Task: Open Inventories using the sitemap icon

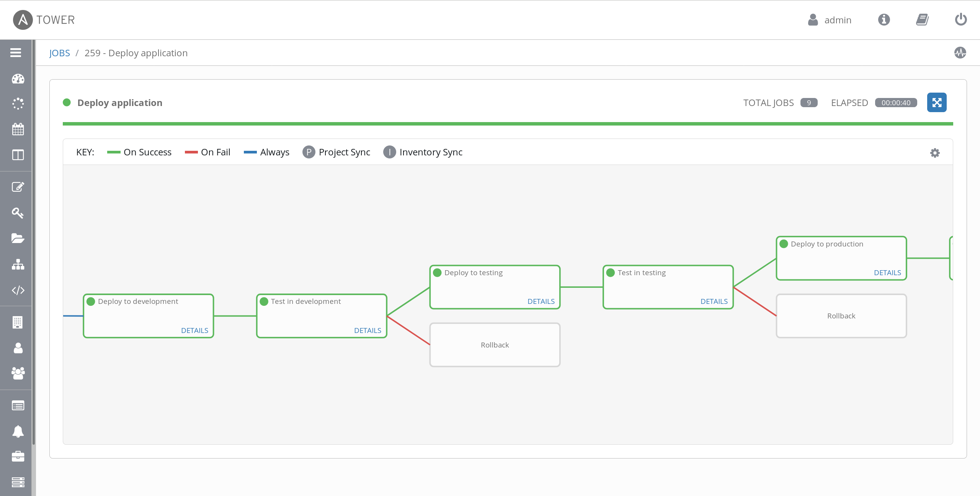Action: pos(18,264)
